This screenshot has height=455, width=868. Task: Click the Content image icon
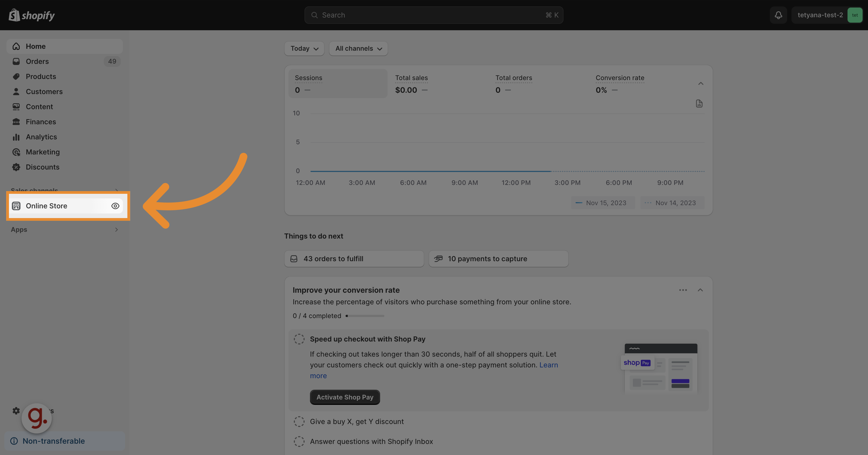click(x=16, y=106)
